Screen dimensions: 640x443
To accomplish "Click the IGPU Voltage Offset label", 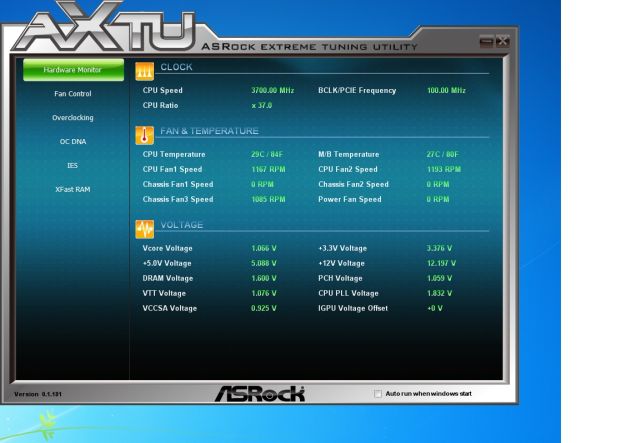I will pos(353,308).
